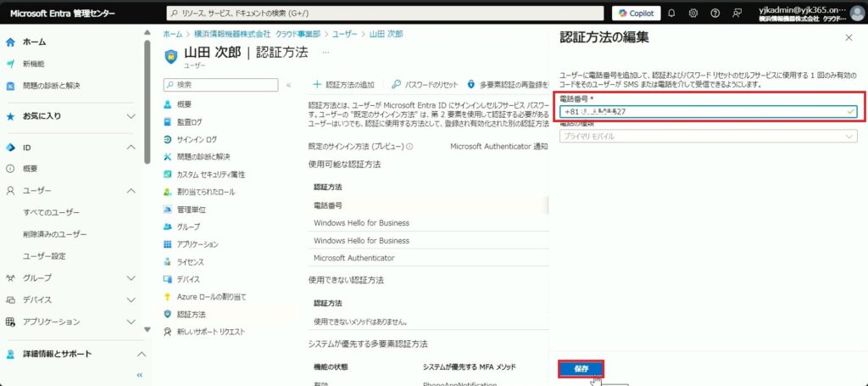Click the Copilot button
Image resolution: width=868 pixels, height=386 pixels.
(x=636, y=14)
